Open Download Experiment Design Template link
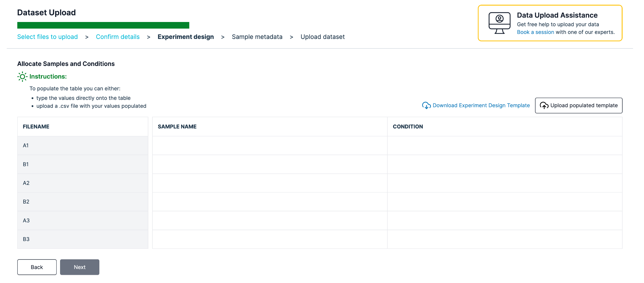 [x=481, y=106]
